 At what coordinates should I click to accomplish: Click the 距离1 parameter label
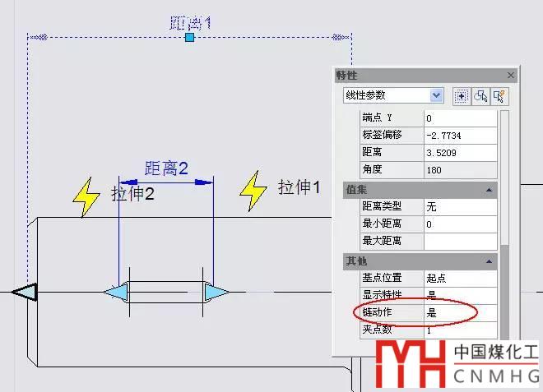[x=190, y=23]
